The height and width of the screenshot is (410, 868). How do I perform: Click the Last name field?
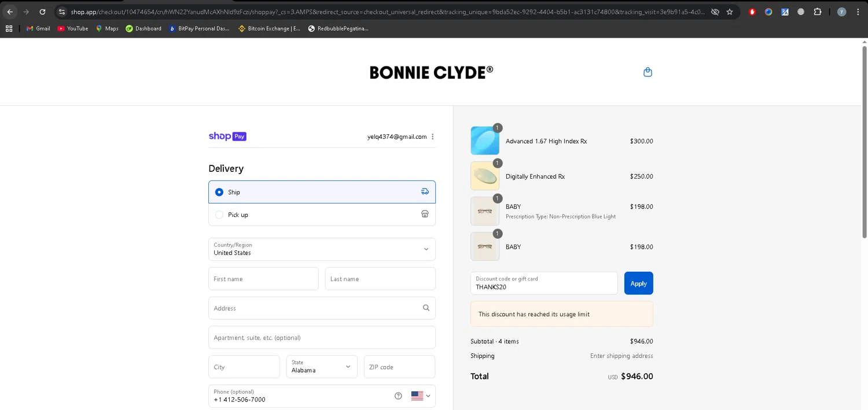tap(380, 279)
